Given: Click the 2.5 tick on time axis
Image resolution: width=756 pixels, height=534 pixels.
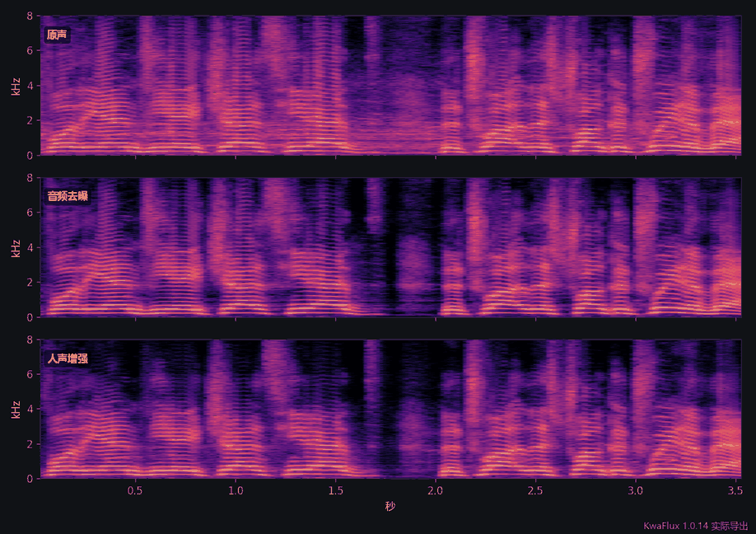Looking at the screenshot, I should point(535,490).
